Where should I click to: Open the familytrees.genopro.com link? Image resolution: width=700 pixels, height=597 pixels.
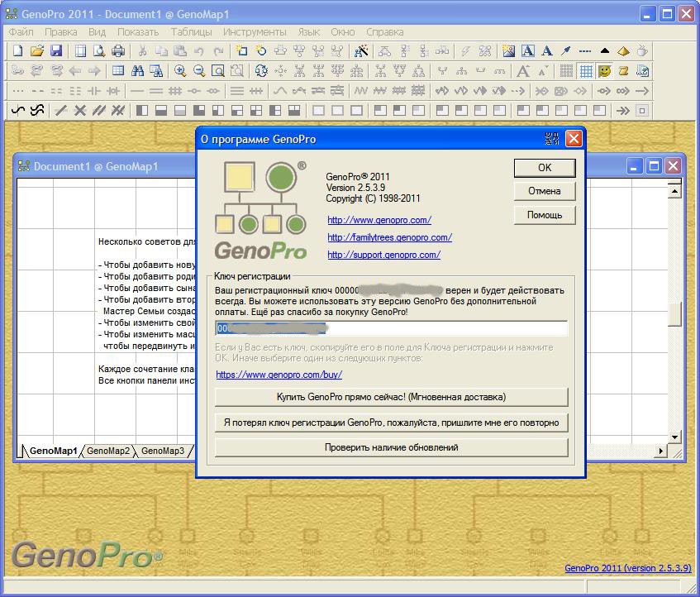click(390, 237)
